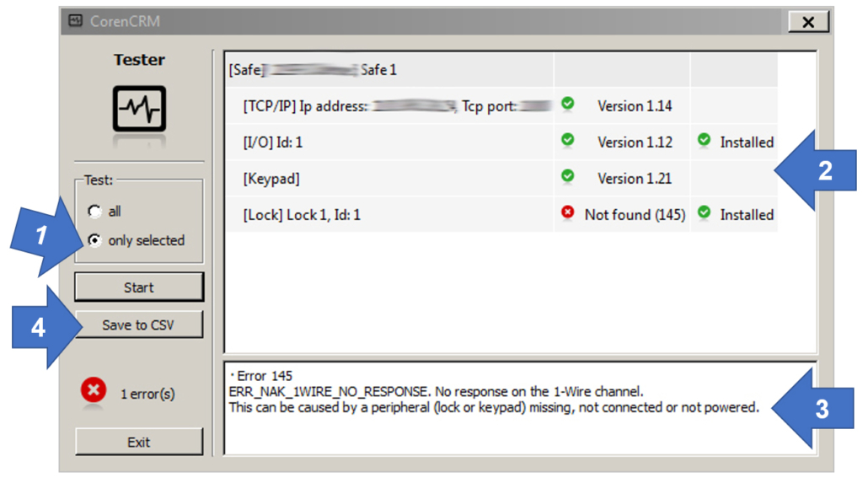Select the [Lock] Lock 1, Id: 1 row
Screen dimensions: 868x483
[501, 214]
